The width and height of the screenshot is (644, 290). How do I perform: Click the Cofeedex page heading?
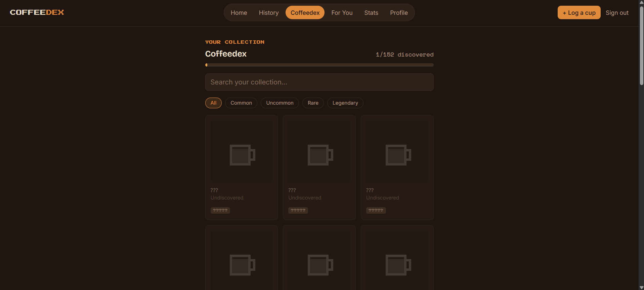226,54
